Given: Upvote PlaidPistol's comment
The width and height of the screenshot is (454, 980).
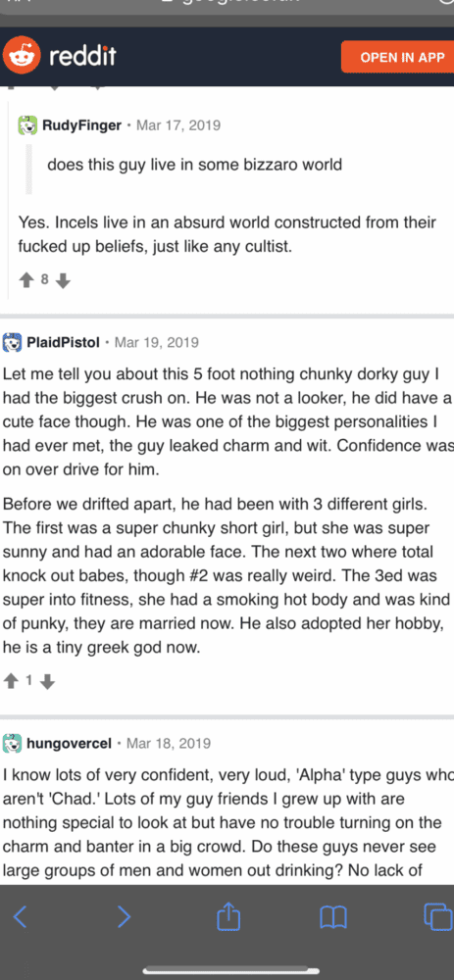Looking at the screenshot, I should (x=11, y=682).
